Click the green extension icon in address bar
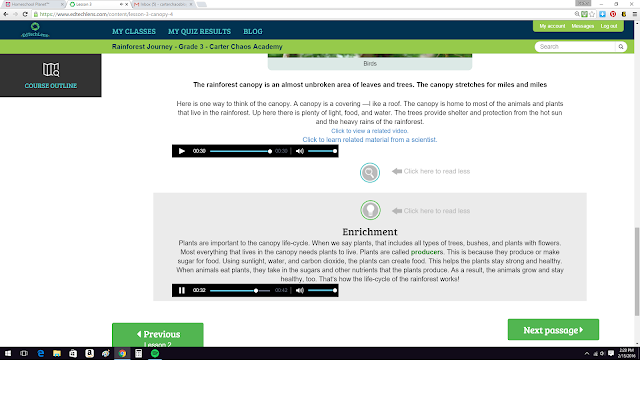Screen dimensions: 640x396 [584, 14]
